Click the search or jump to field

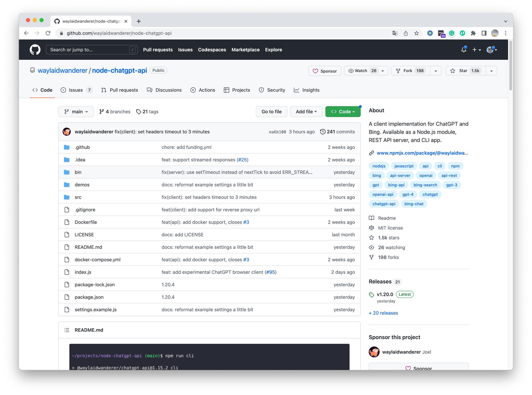pos(92,50)
